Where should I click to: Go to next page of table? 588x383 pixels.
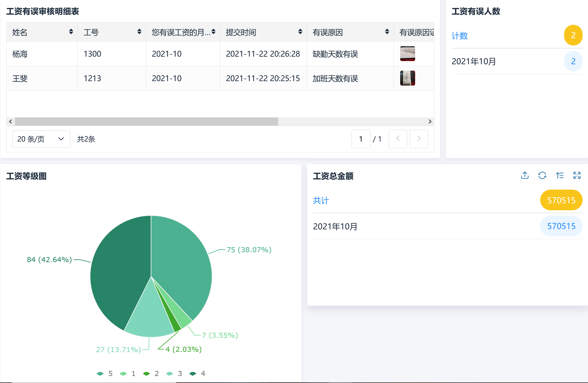(419, 139)
